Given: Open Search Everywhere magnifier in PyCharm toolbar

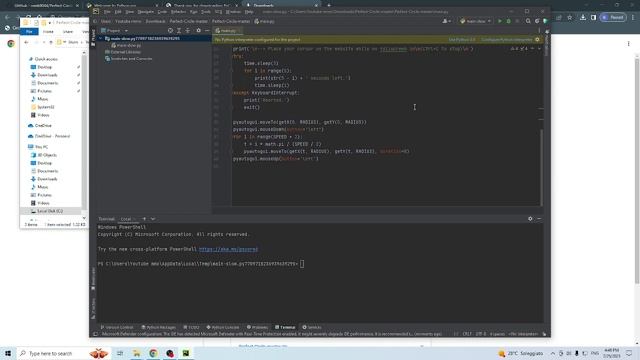Looking at the screenshot, I should tap(528, 21).
